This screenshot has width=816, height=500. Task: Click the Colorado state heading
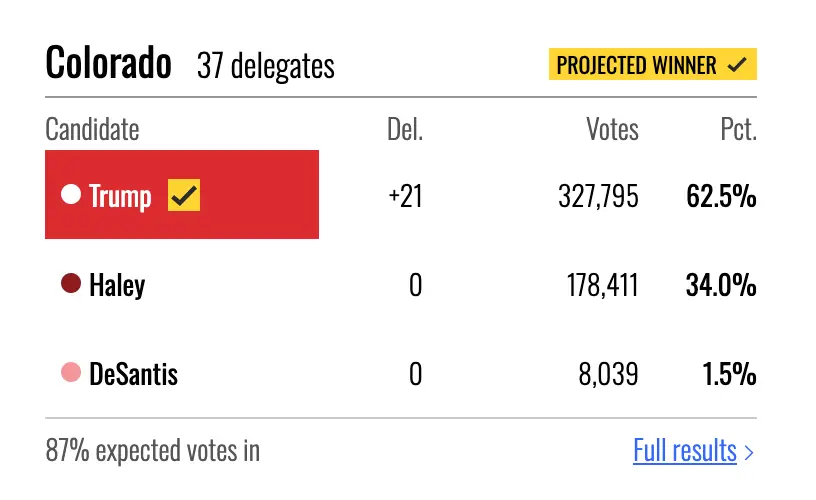point(108,62)
